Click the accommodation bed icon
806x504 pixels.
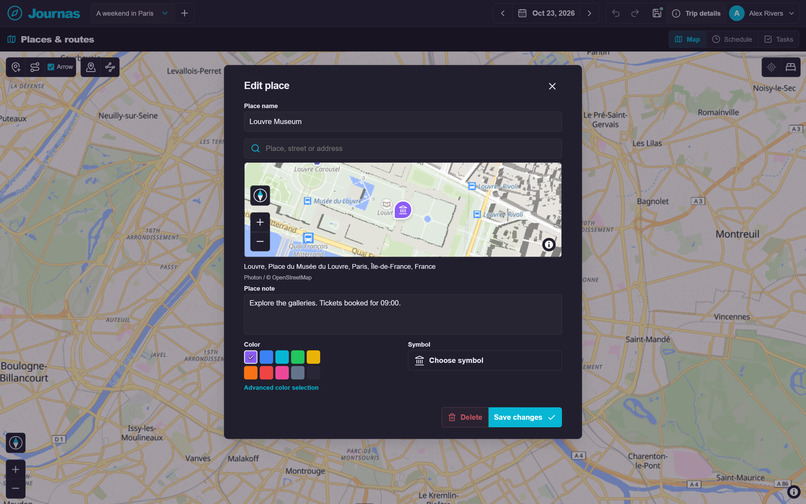pos(791,67)
